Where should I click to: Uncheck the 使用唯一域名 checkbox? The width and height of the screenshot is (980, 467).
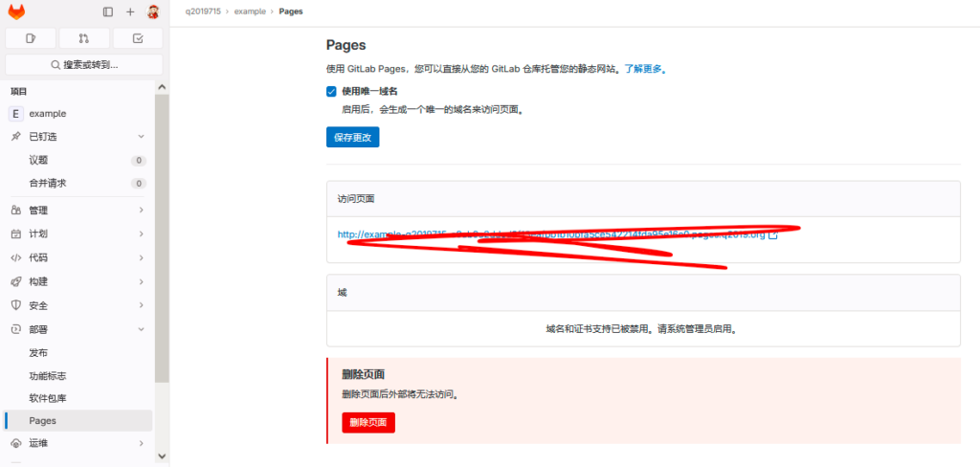pyautogui.click(x=331, y=92)
